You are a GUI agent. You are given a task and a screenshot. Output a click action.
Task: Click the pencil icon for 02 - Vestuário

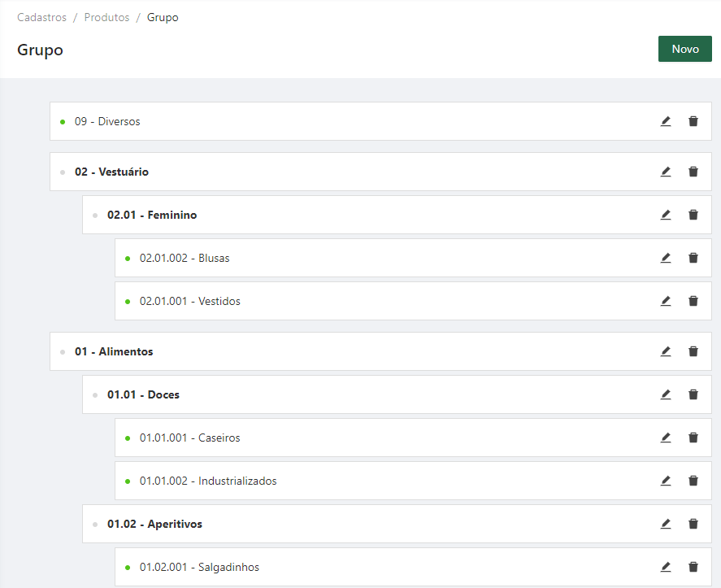[x=666, y=172]
